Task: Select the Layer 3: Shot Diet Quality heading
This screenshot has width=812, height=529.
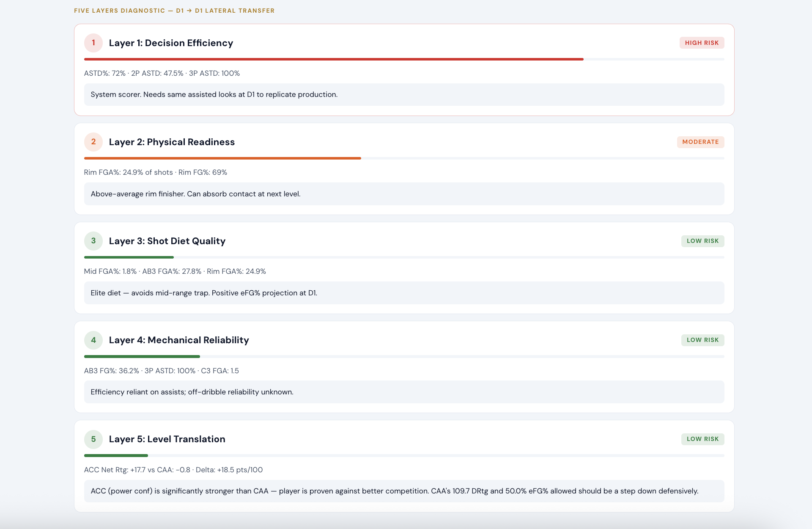Action: pyautogui.click(x=167, y=241)
